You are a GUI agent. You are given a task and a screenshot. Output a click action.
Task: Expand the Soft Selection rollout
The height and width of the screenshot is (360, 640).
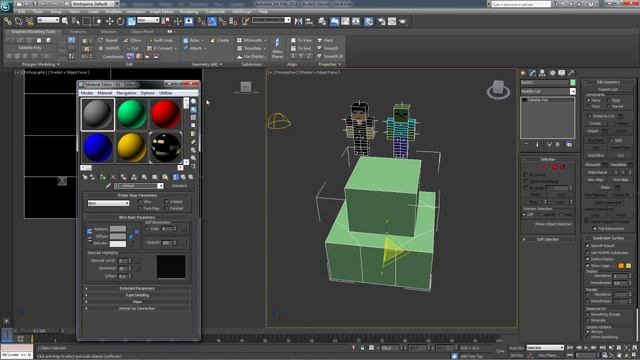click(x=548, y=239)
